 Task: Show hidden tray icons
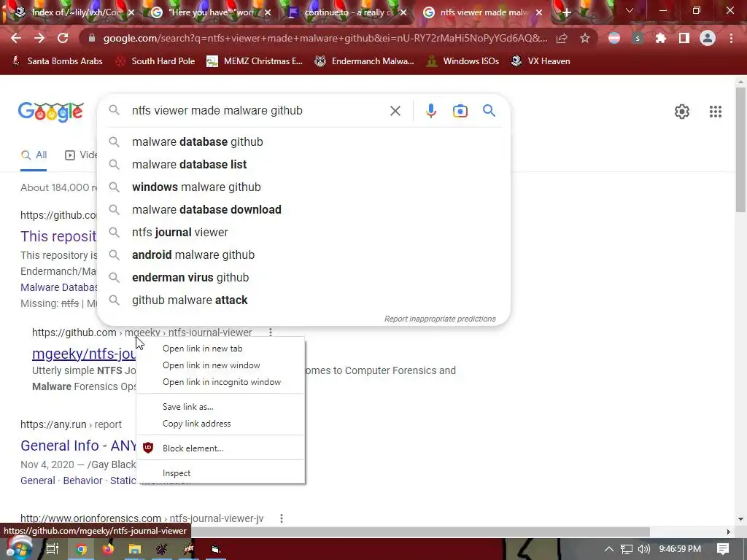(x=609, y=549)
